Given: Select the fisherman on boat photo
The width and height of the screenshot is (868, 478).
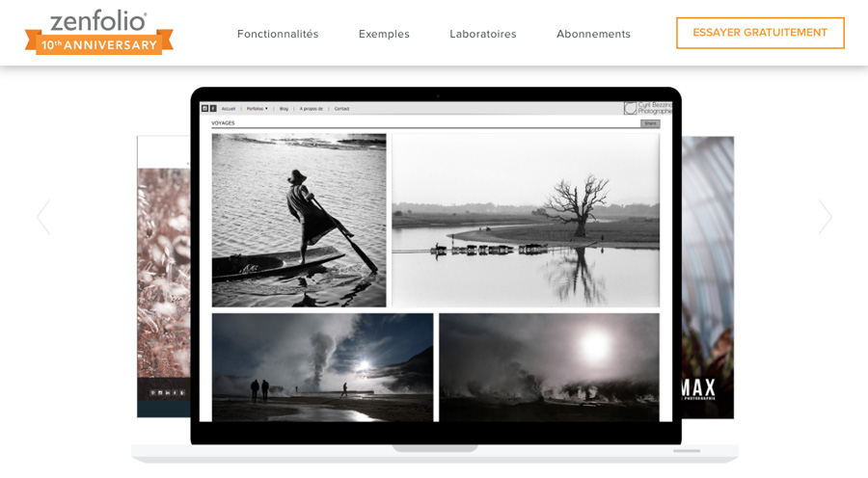Looking at the screenshot, I should coord(299,220).
